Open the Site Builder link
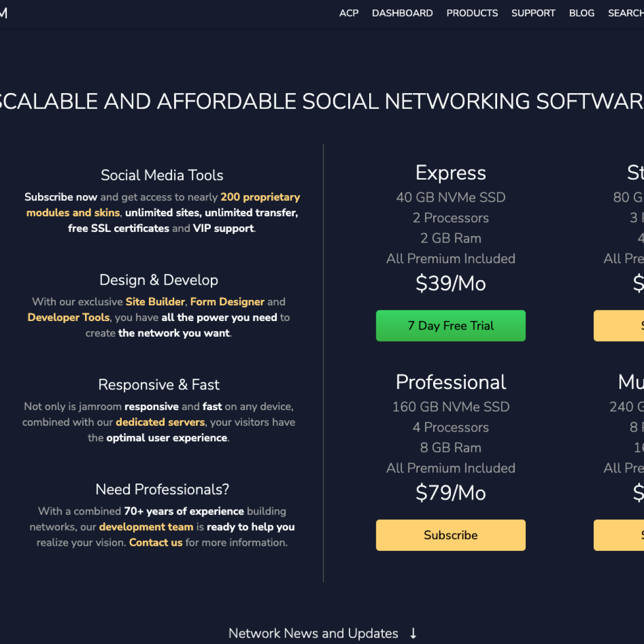 (x=155, y=302)
